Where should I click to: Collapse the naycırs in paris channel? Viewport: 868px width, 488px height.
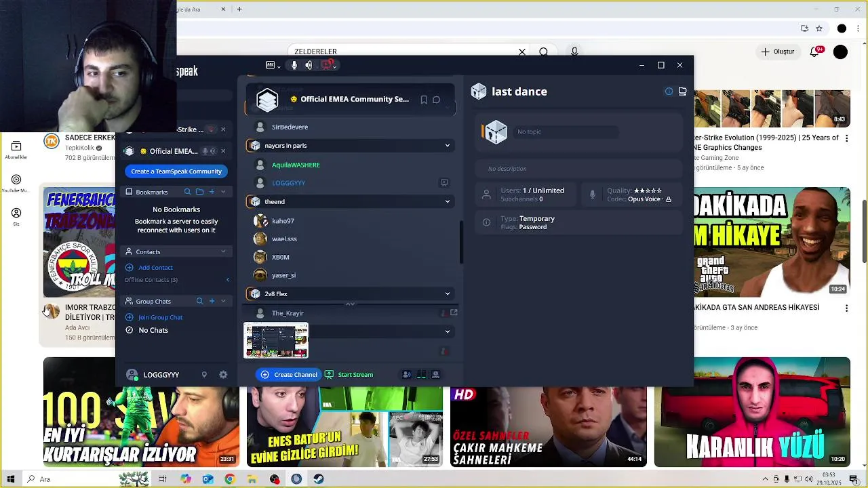click(x=447, y=146)
